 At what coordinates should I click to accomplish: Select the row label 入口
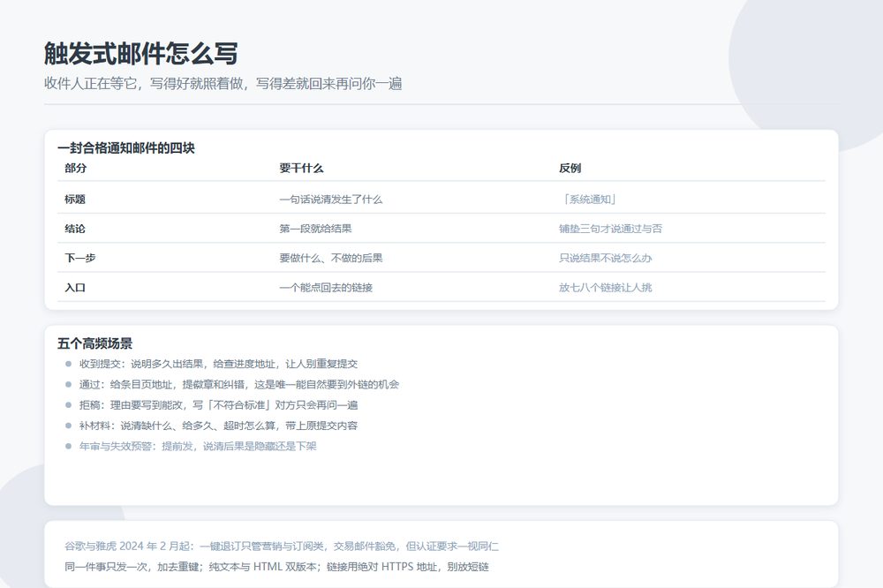point(75,287)
